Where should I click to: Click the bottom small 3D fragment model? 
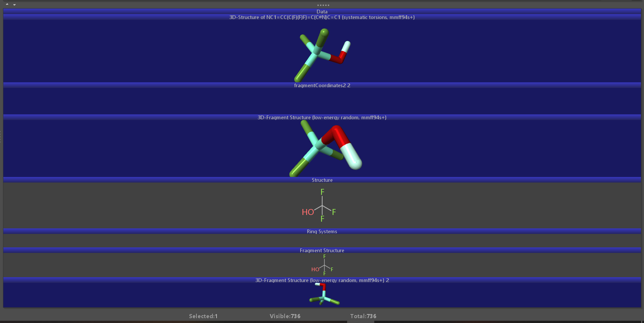[x=324, y=295]
